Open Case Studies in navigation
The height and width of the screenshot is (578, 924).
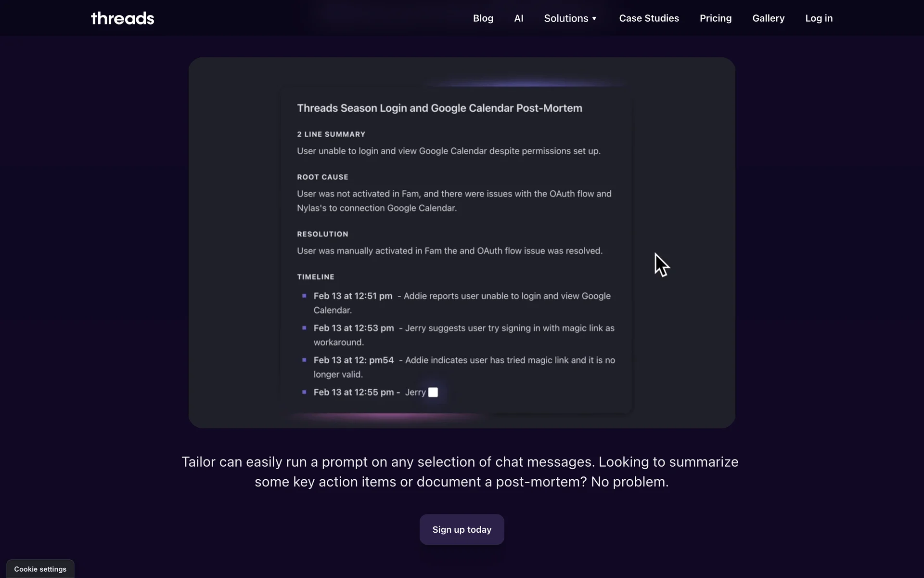click(649, 18)
